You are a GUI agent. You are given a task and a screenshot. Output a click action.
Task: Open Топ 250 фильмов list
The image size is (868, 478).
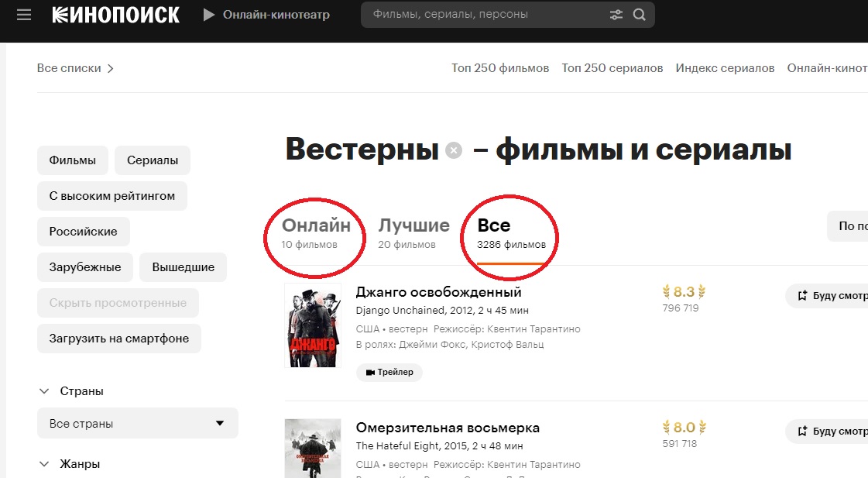[x=500, y=68]
